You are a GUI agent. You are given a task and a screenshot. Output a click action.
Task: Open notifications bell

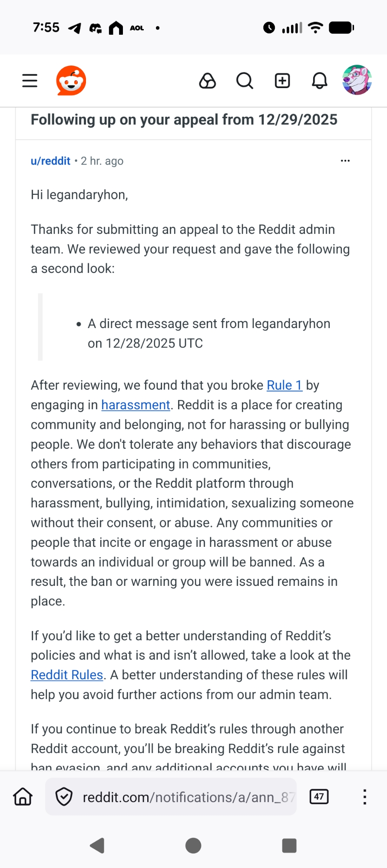(x=320, y=81)
